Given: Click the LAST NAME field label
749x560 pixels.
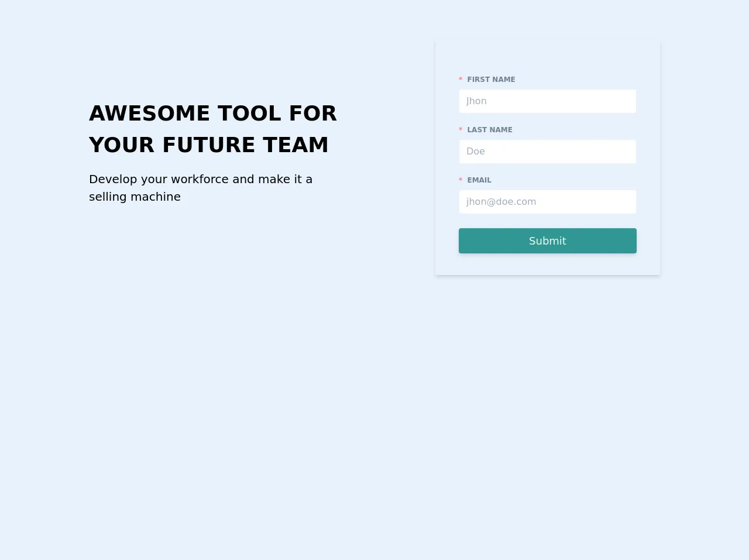Looking at the screenshot, I should (x=489, y=130).
